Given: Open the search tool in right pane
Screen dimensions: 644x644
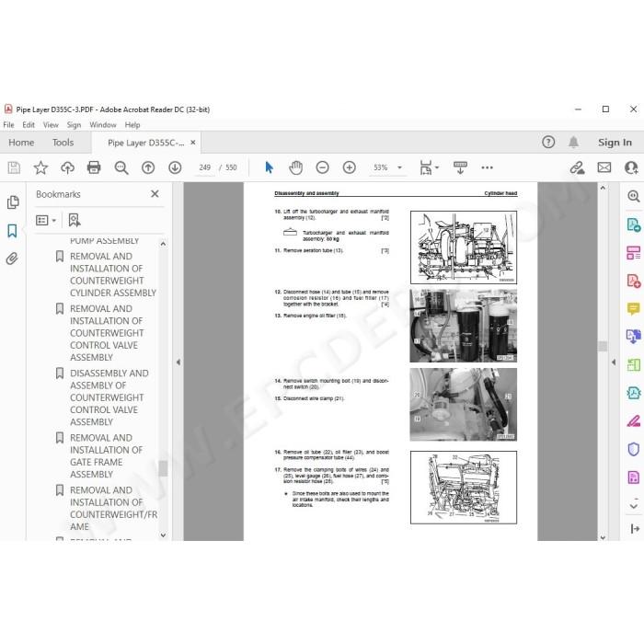Looking at the screenshot, I should point(634,196).
